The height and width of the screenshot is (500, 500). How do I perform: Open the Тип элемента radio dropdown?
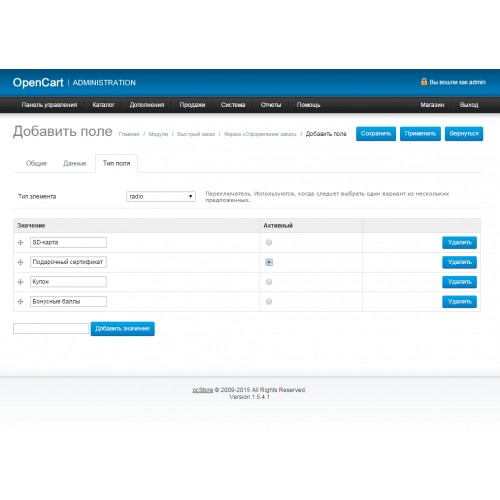point(161,196)
